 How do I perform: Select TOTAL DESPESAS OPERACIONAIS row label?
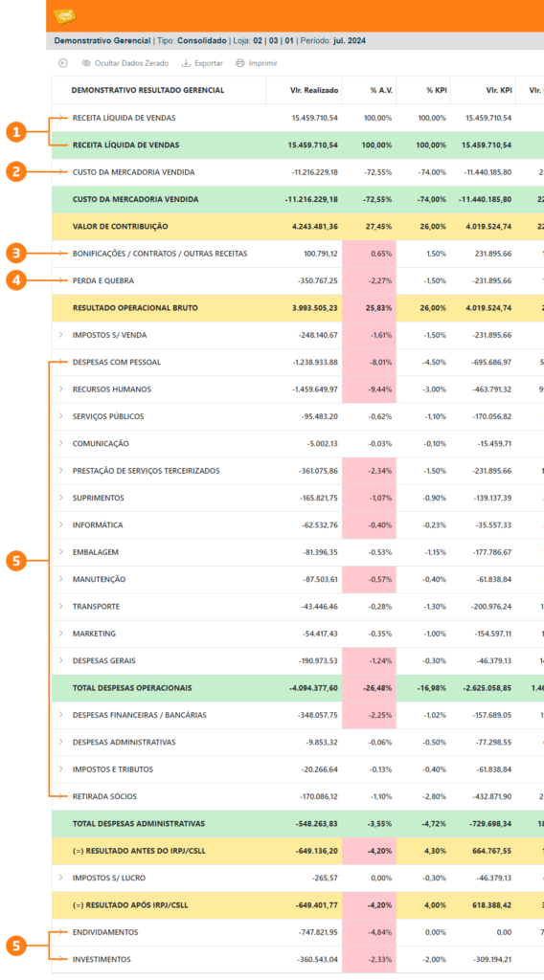[132, 687]
